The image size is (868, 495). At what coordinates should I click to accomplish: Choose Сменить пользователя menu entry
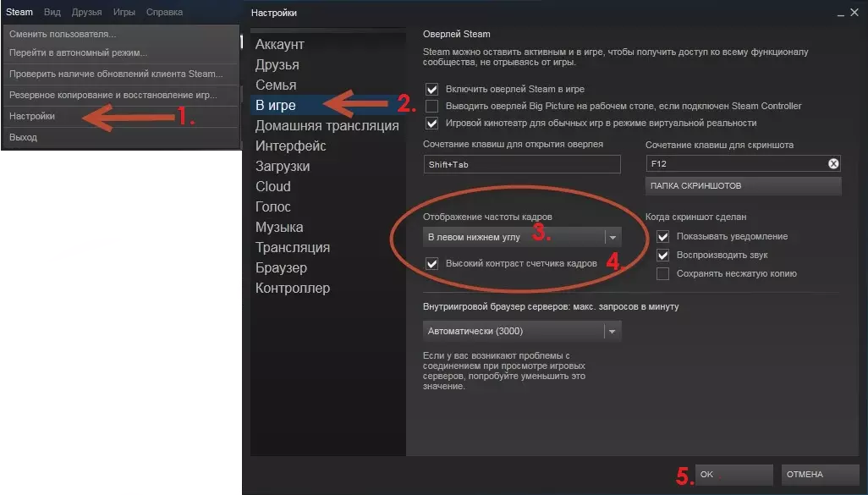click(121, 34)
